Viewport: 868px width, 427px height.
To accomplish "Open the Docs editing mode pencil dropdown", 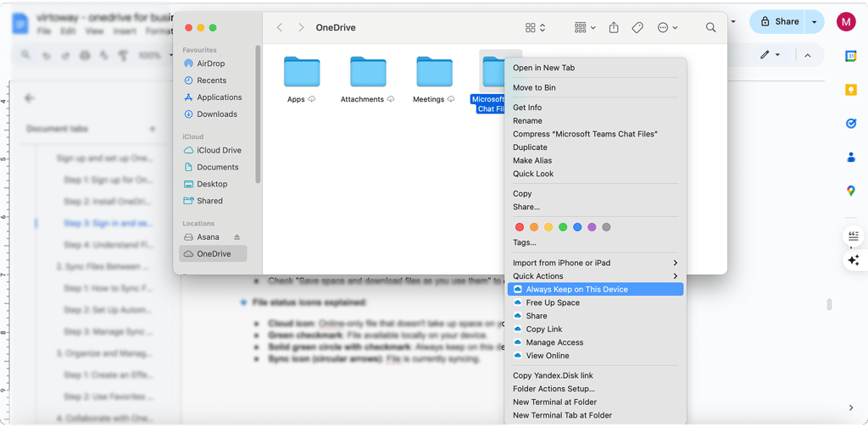I will (770, 55).
